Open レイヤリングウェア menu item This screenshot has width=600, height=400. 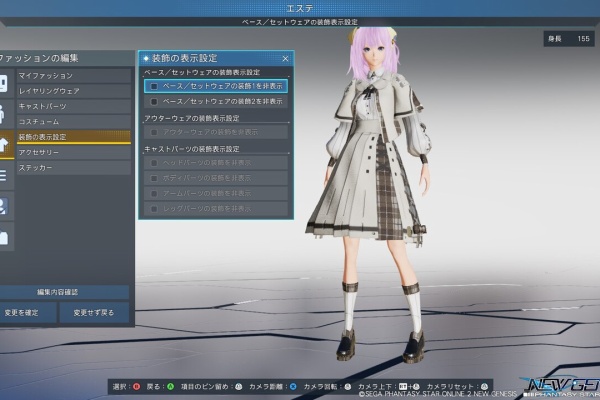coord(74,91)
